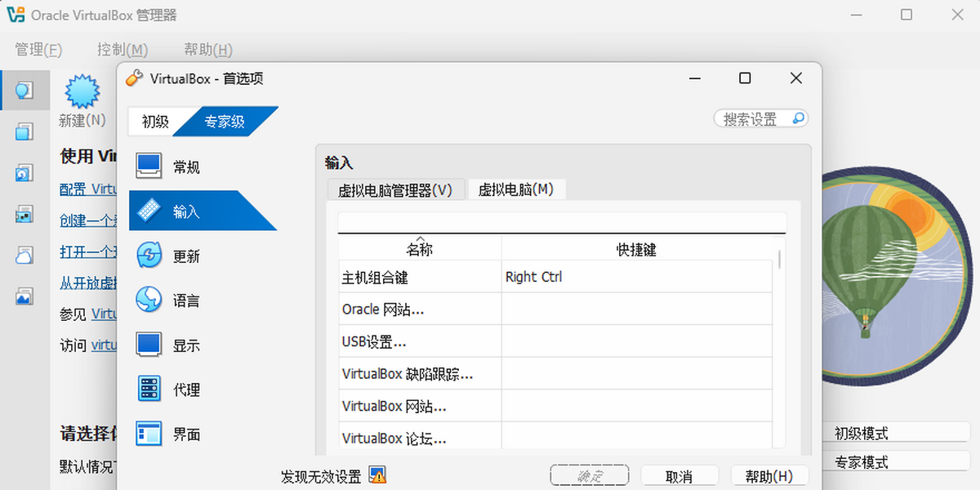
Task: Click the 取消 Cancel button
Action: click(x=679, y=476)
